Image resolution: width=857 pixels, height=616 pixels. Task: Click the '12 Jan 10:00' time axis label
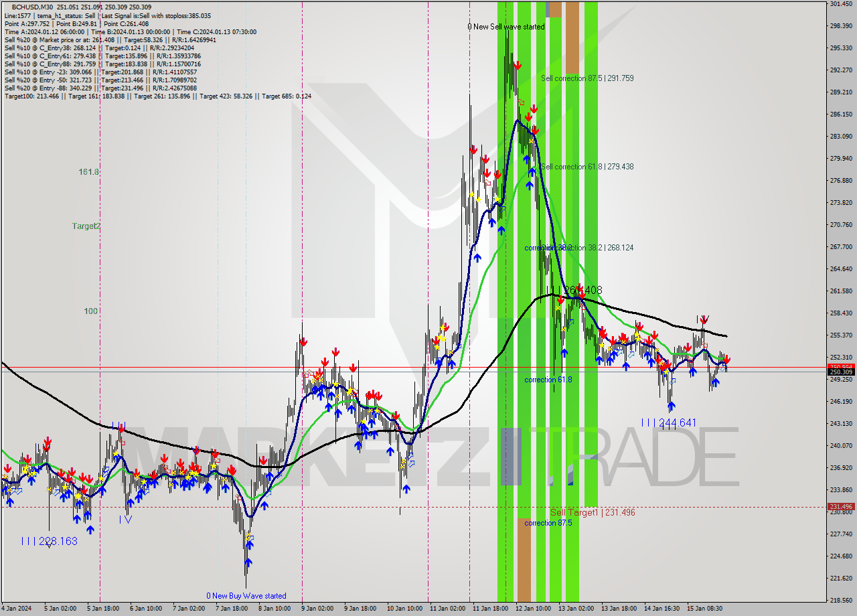coord(533,609)
